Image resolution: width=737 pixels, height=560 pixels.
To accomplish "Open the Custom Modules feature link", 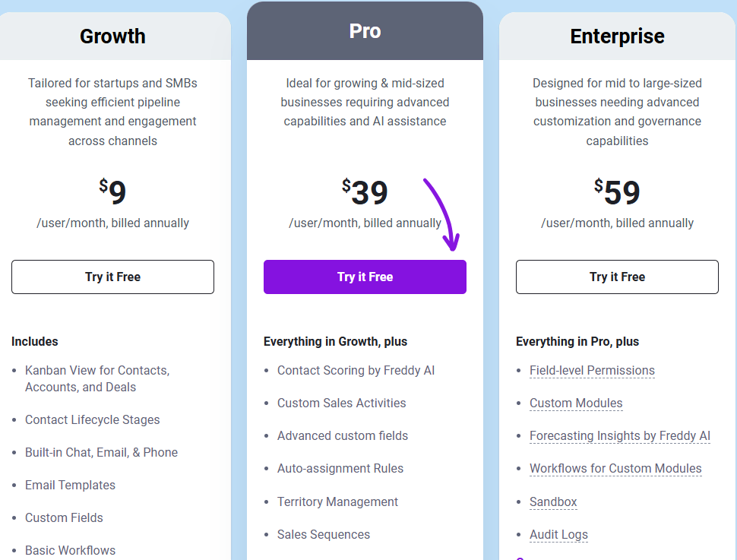I will [x=576, y=403].
